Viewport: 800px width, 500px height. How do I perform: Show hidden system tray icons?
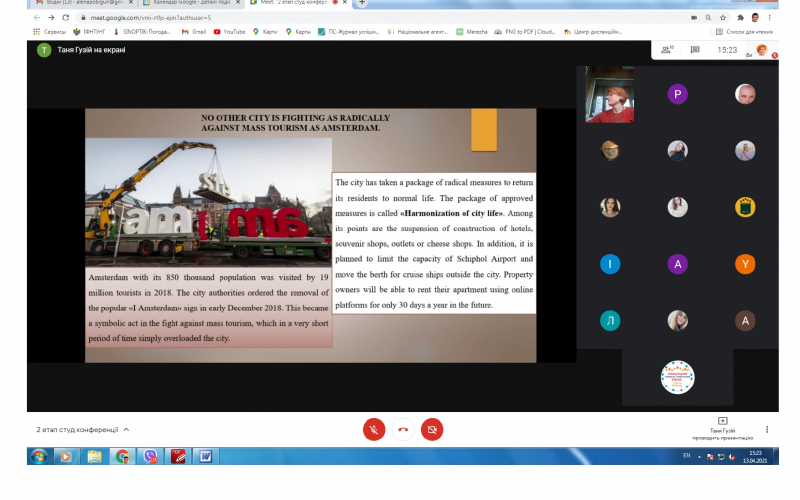[x=698, y=457]
